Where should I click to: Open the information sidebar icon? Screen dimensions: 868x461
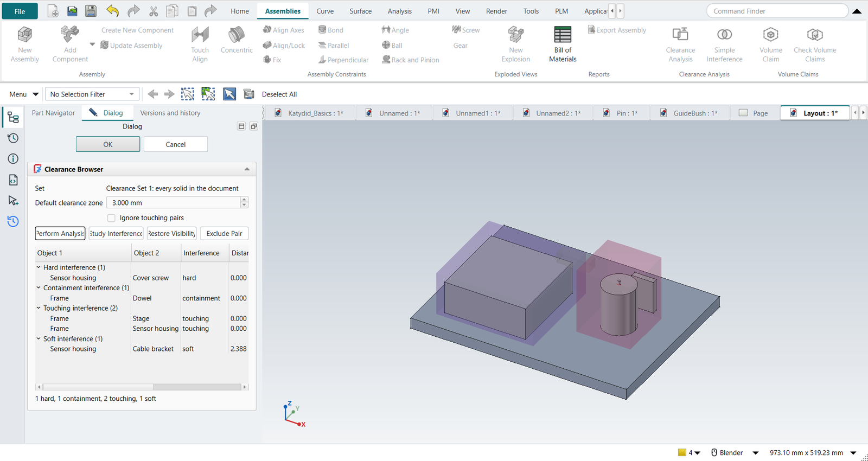click(x=13, y=159)
